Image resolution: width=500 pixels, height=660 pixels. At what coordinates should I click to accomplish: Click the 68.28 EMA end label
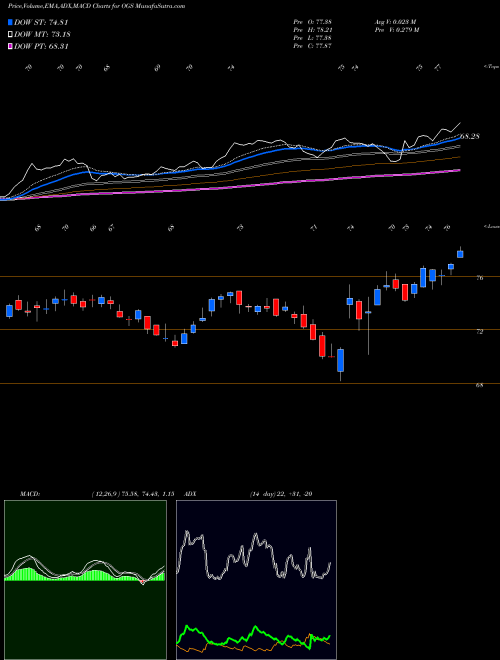(x=470, y=136)
